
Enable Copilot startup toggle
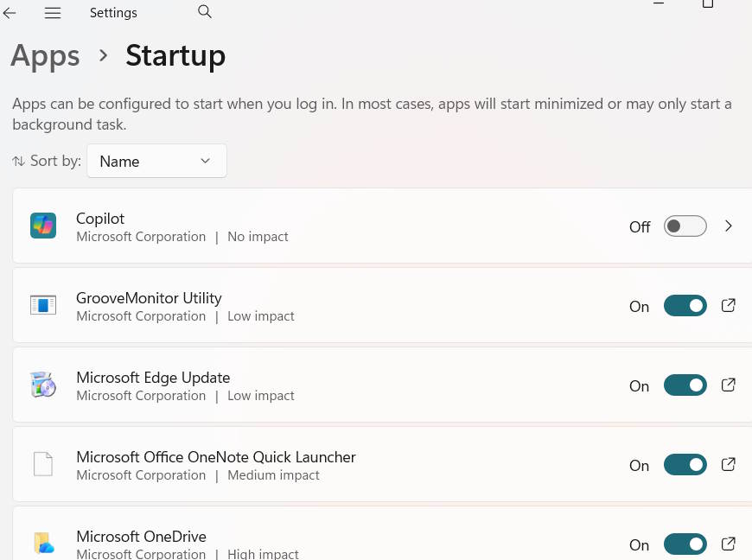tap(685, 226)
